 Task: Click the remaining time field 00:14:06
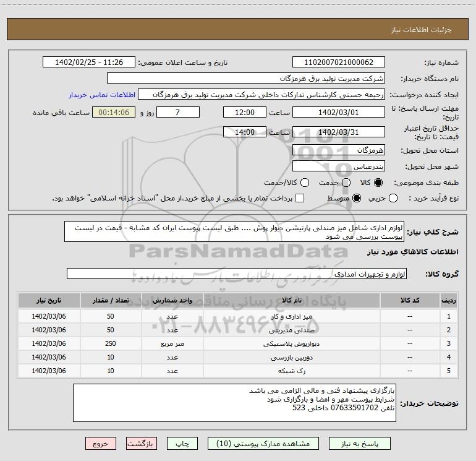[x=114, y=112]
